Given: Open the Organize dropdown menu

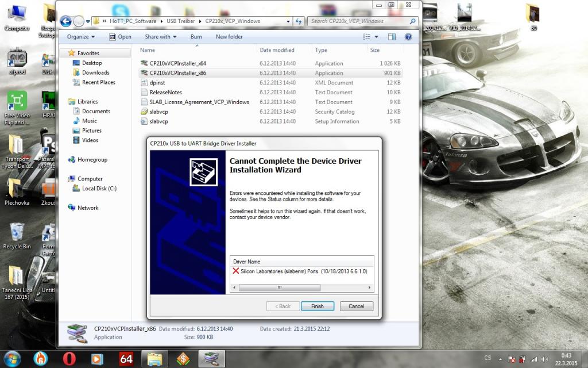Looking at the screenshot, I should click(81, 37).
